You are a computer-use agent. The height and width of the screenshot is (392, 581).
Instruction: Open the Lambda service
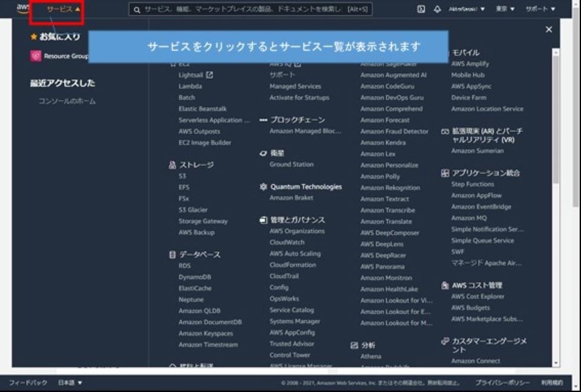pyautogui.click(x=190, y=87)
